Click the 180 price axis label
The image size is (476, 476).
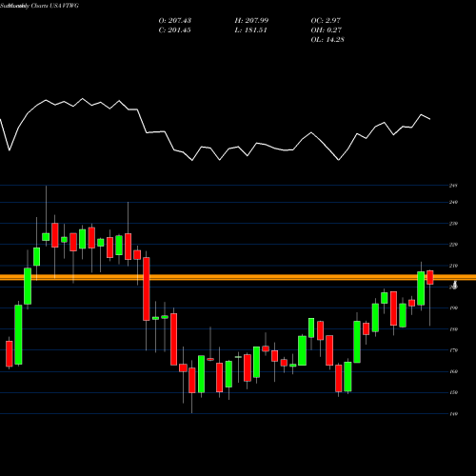pos(453,329)
